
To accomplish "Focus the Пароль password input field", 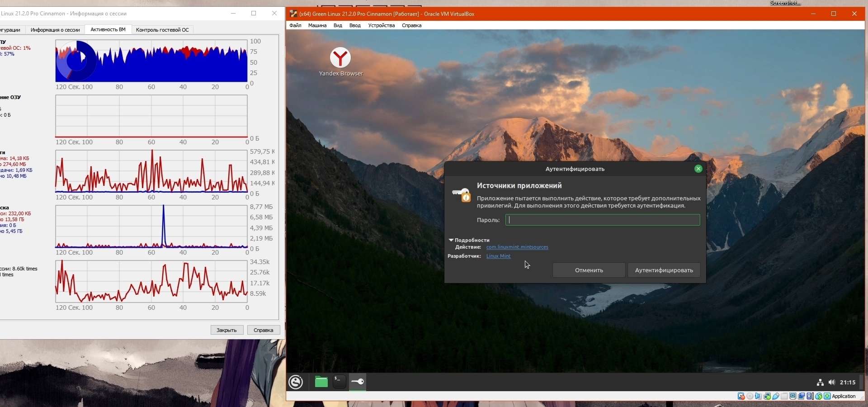I will coord(603,220).
